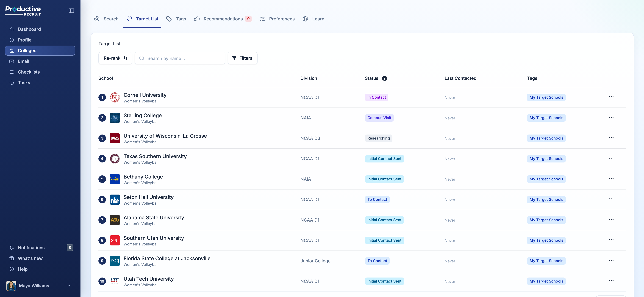Open more options for FSCJ row
Screen dimensions: 644x297
coord(611,260)
